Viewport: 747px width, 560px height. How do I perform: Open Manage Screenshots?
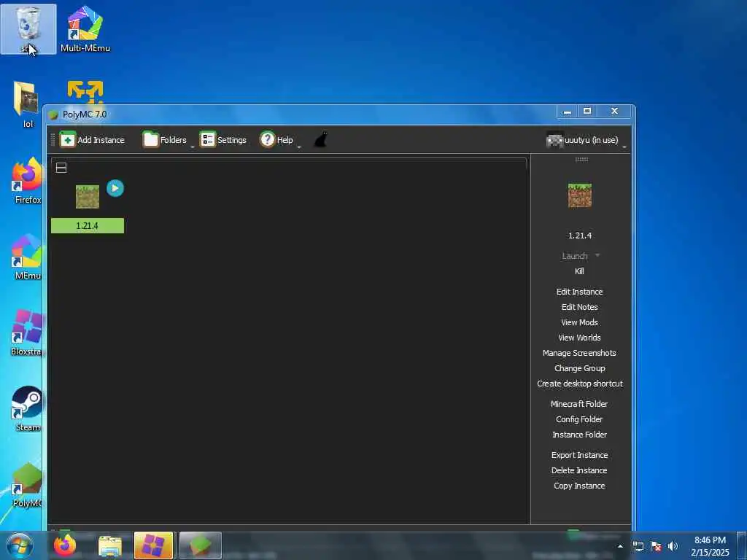point(580,353)
